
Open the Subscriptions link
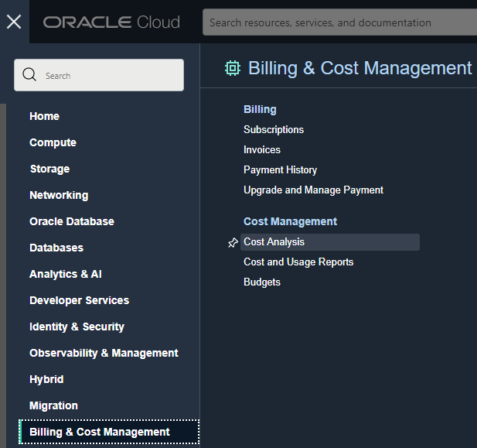coord(274,130)
